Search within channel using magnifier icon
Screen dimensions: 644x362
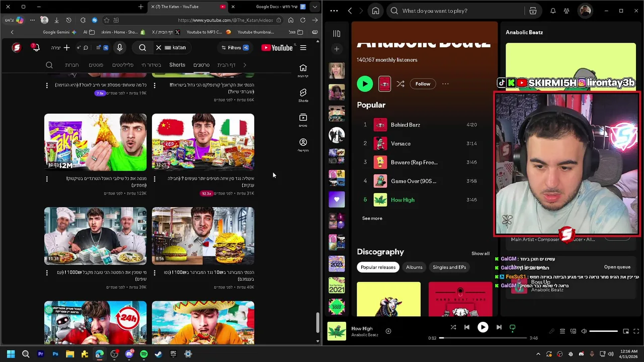click(x=49, y=65)
